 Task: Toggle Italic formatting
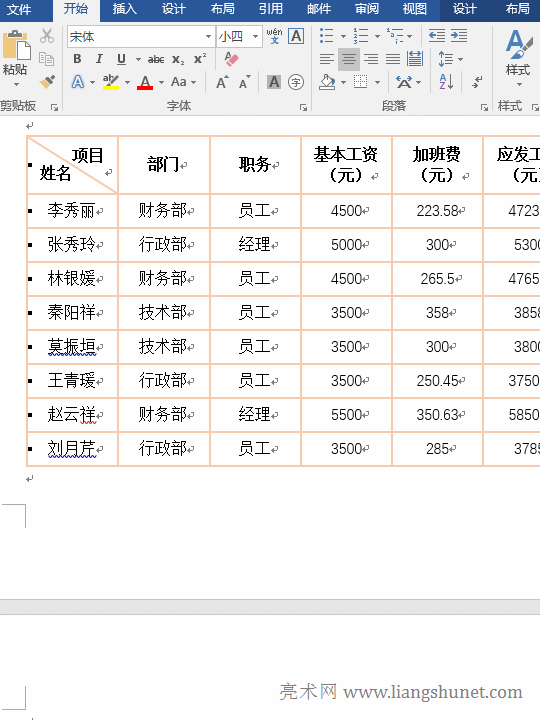coord(99,59)
